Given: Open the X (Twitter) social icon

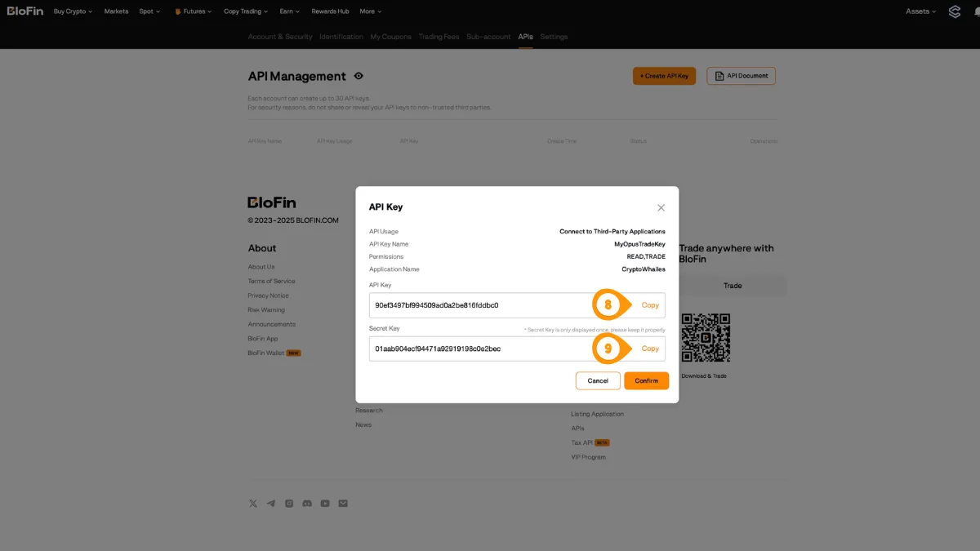Looking at the screenshot, I should coord(253,504).
